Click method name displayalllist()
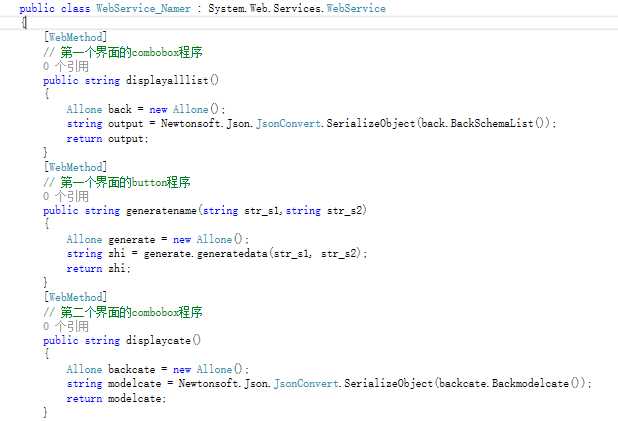618x421 pixels. (x=172, y=80)
